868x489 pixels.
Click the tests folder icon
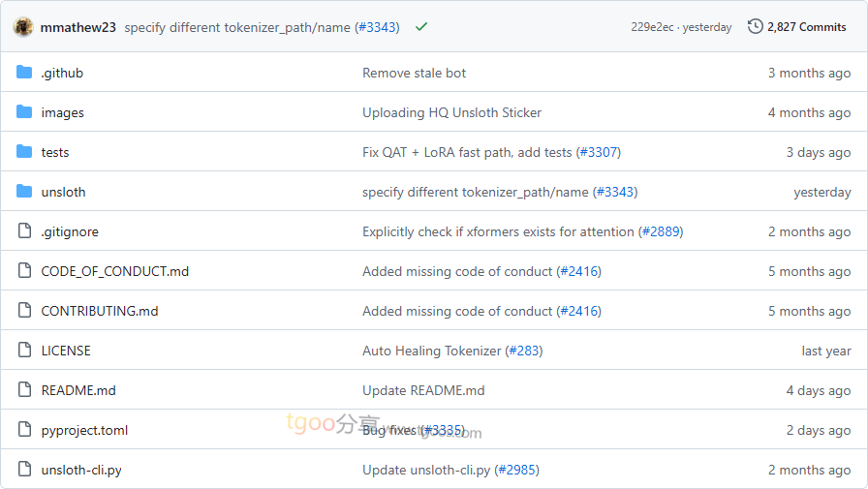[x=24, y=152]
